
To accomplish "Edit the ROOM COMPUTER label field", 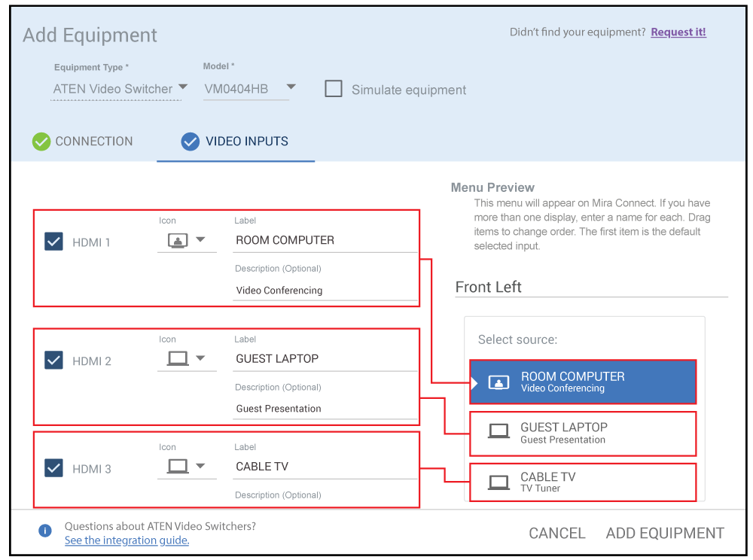I will pyautogui.click(x=325, y=240).
